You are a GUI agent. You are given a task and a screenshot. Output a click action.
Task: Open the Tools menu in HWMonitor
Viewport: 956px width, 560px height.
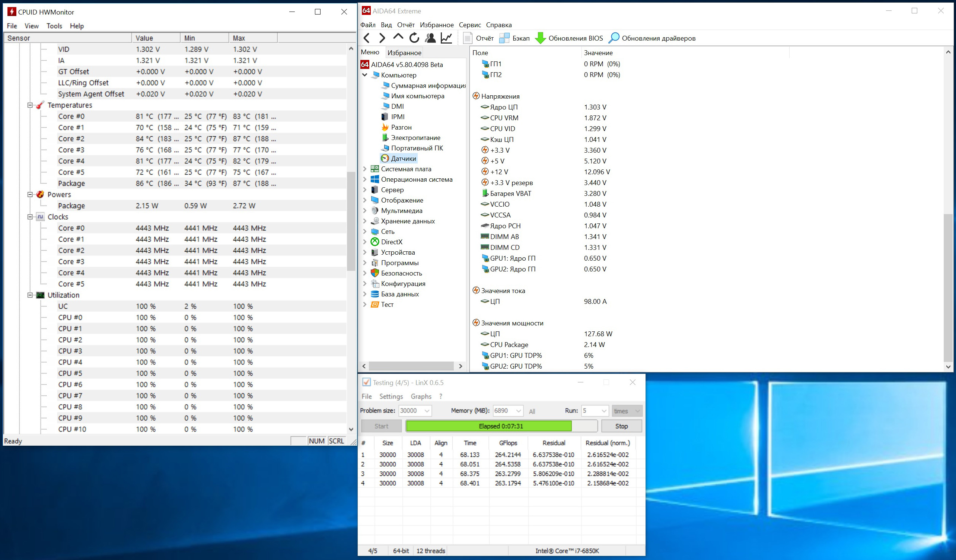coord(54,26)
